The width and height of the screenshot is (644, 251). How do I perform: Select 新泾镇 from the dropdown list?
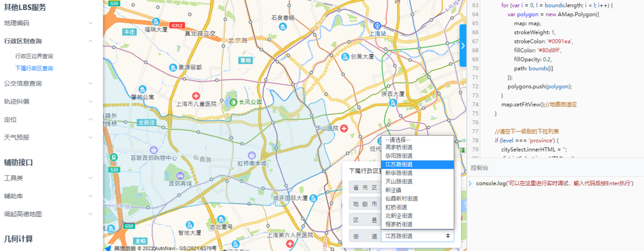pos(418,190)
